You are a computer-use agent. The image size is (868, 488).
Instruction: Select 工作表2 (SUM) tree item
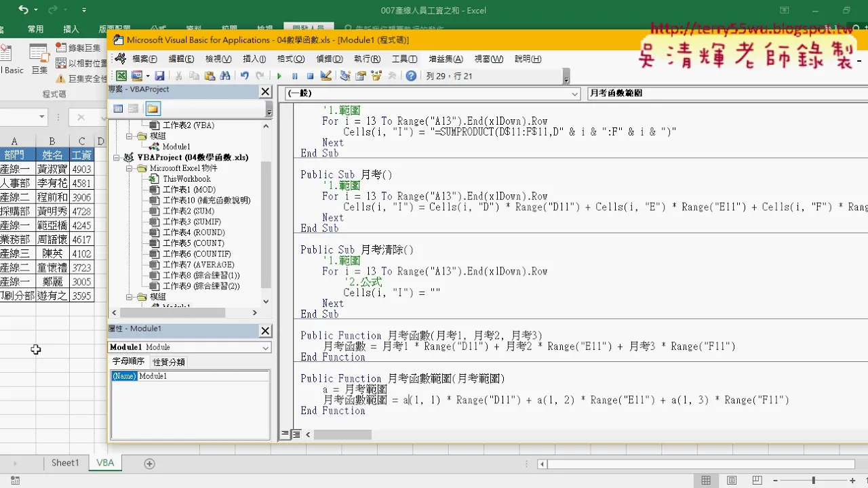pos(189,211)
